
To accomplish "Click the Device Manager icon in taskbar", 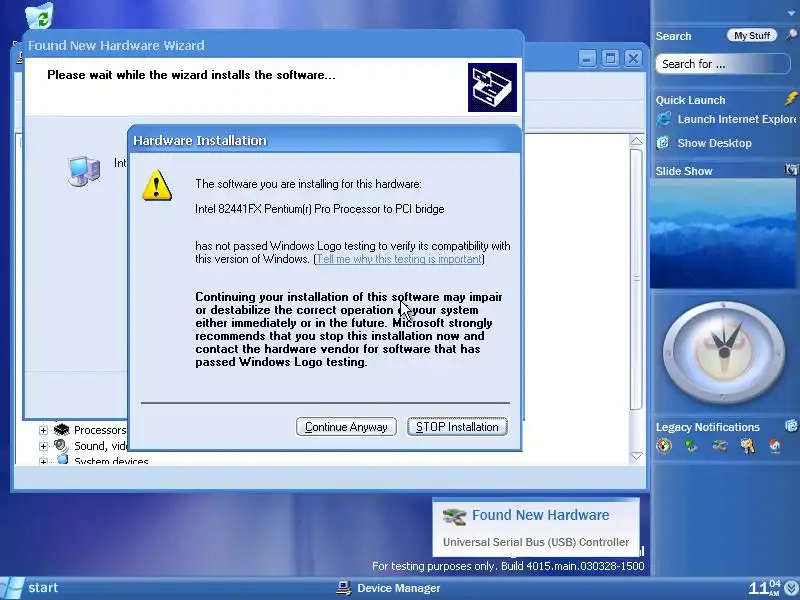I will 344,588.
